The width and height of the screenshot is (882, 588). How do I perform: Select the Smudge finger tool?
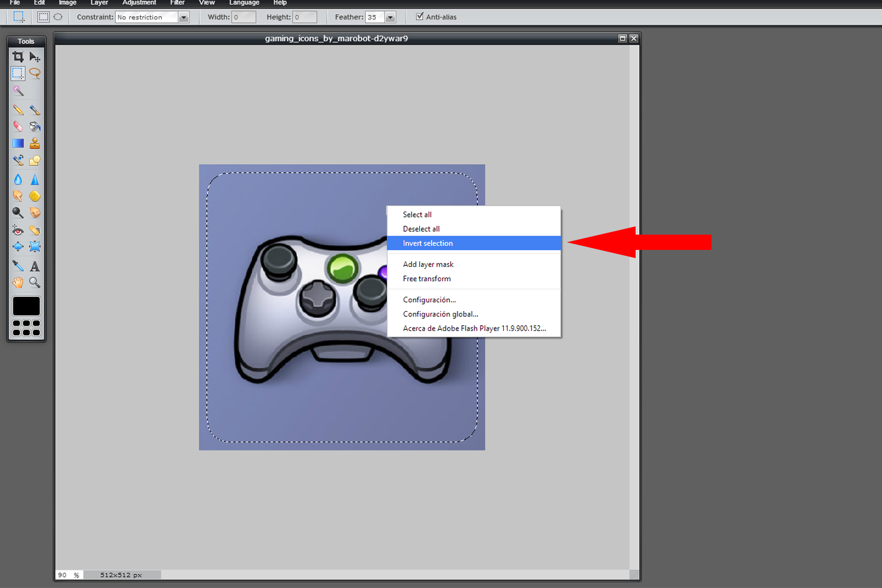tap(18, 196)
